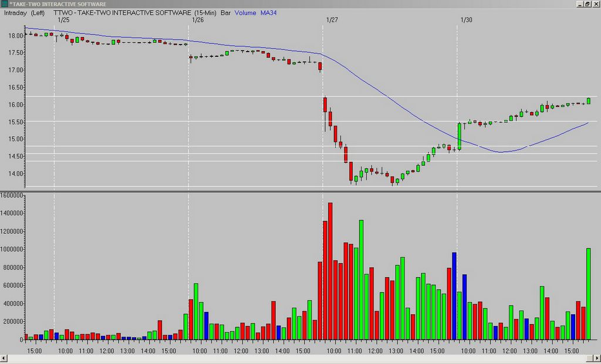Minimize the TAKE-TWO chart window
The image size is (601, 364).
pyautogui.click(x=580, y=4)
